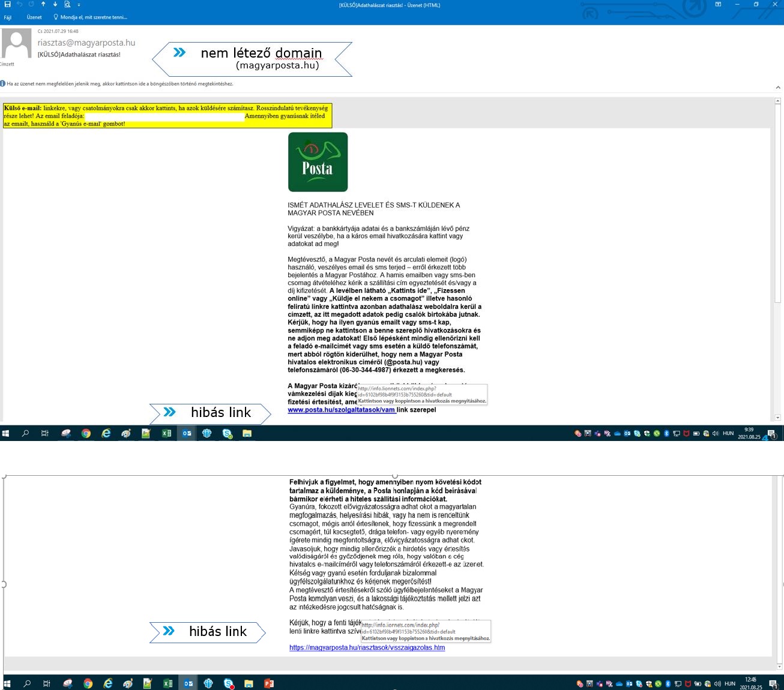Image resolution: width=784 pixels, height=690 pixels.
Task: Open the OneDrive cloud icon in system tray
Action: (x=617, y=433)
